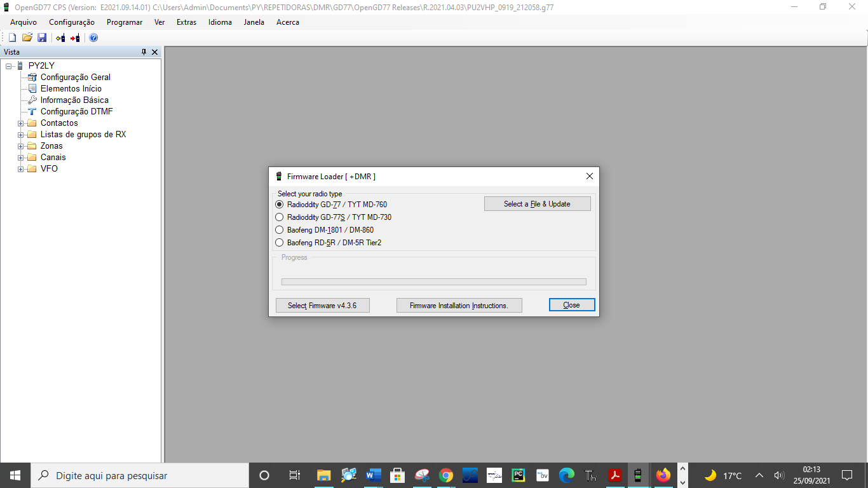Expand the Listas de grupos de RX node

point(21,135)
